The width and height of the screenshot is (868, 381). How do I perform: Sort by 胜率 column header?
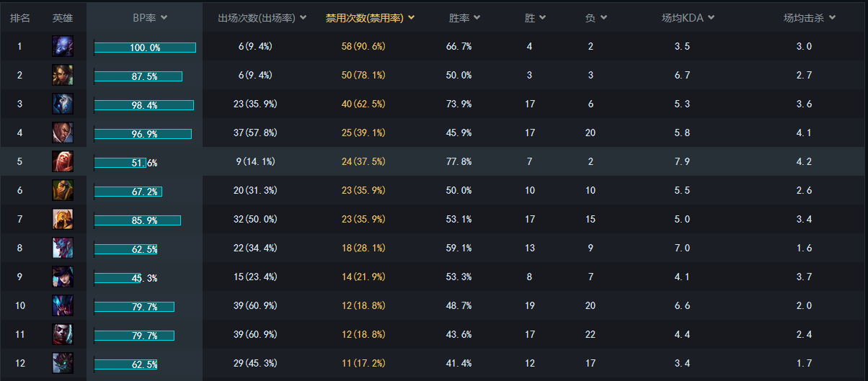[x=464, y=18]
